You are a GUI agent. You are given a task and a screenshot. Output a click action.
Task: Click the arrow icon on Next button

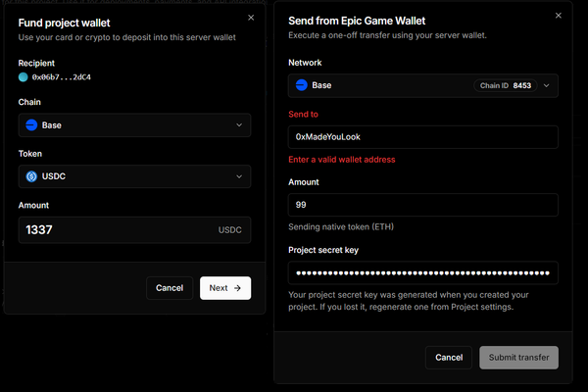pyautogui.click(x=237, y=288)
